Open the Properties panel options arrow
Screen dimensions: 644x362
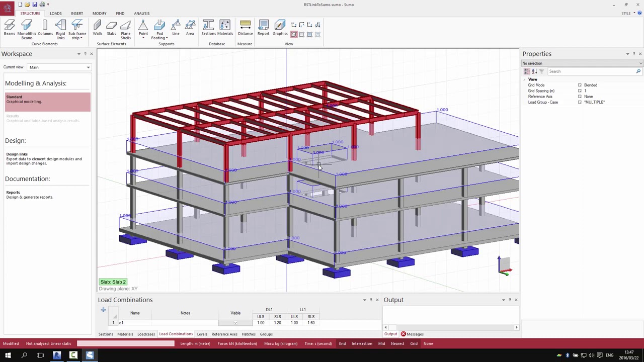tap(627, 54)
